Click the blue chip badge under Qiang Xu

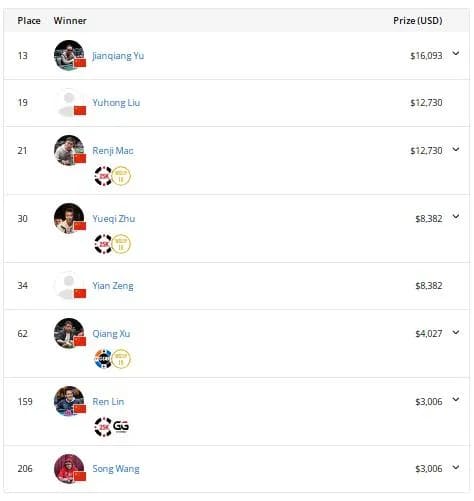click(x=103, y=359)
